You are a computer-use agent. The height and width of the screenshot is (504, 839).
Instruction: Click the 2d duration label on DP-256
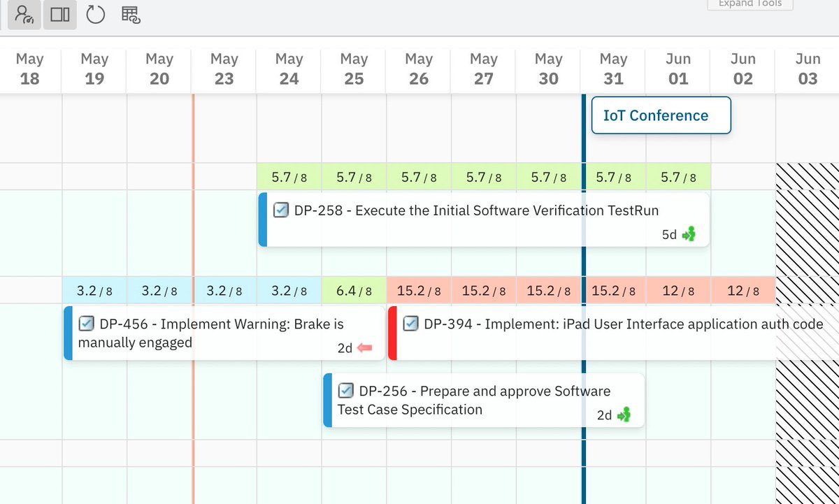605,415
